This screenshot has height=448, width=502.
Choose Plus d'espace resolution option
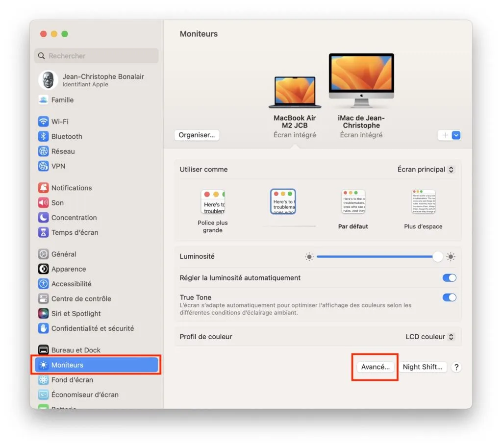(x=423, y=210)
